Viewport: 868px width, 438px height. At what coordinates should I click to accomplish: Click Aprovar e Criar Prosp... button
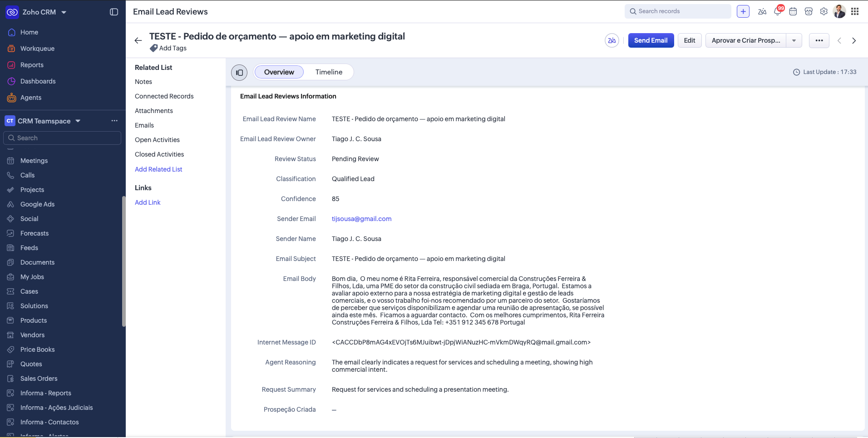click(x=746, y=40)
